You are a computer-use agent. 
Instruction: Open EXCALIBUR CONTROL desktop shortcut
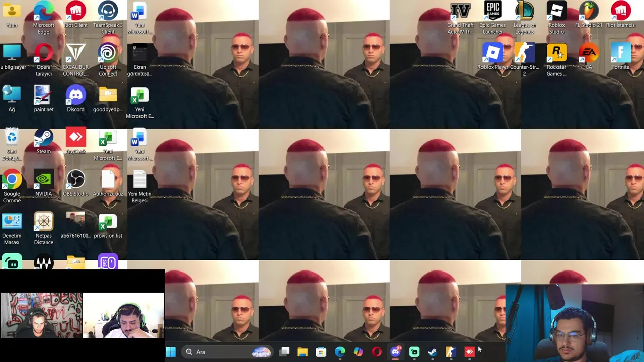point(75,60)
